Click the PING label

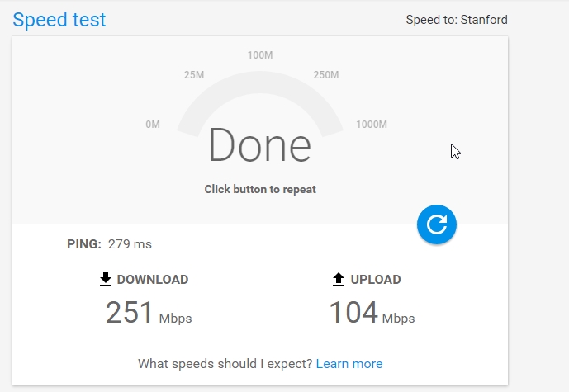click(x=84, y=244)
